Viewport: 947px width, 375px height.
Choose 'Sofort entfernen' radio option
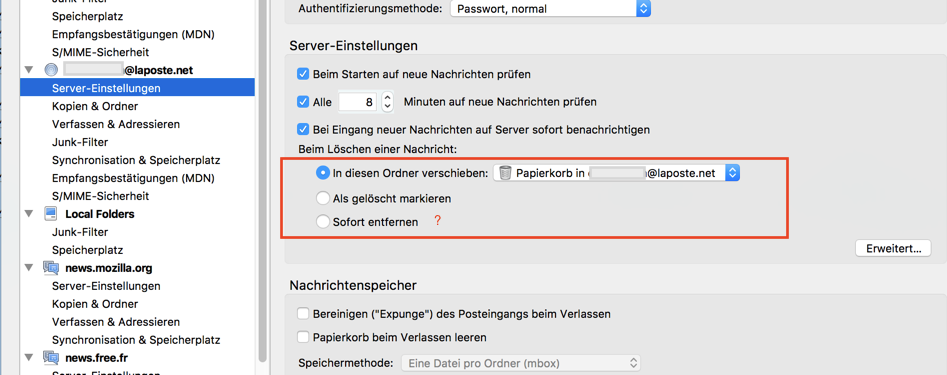tap(323, 222)
